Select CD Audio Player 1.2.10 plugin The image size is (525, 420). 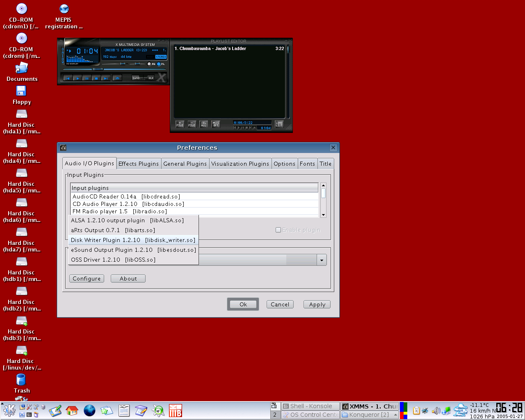194,204
